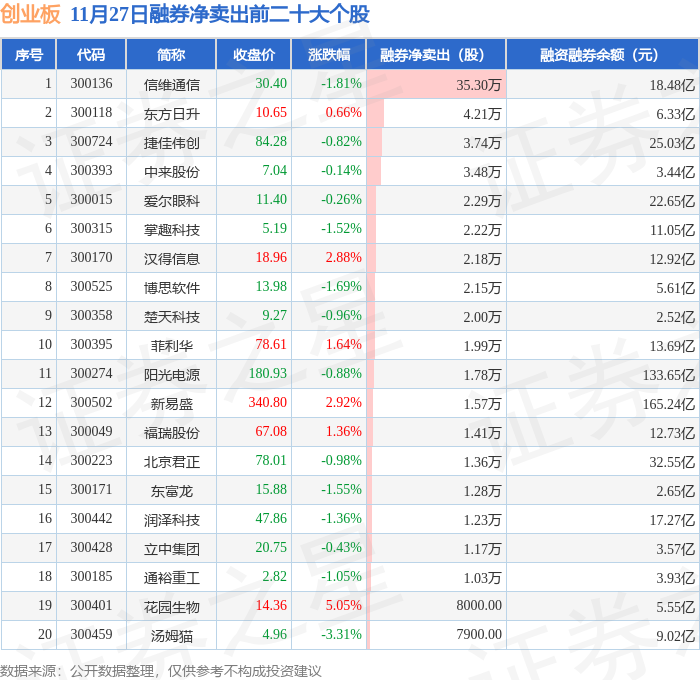Viewport: 700px width, 680px height.
Task: Click closing price 340.80
Action: [267, 403]
